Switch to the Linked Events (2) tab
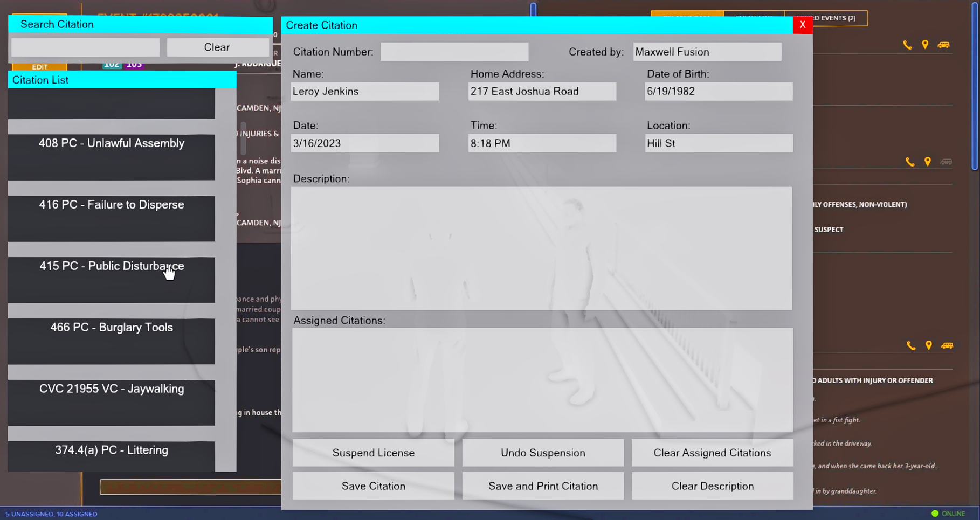The image size is (980, 520). pos(826,18)
